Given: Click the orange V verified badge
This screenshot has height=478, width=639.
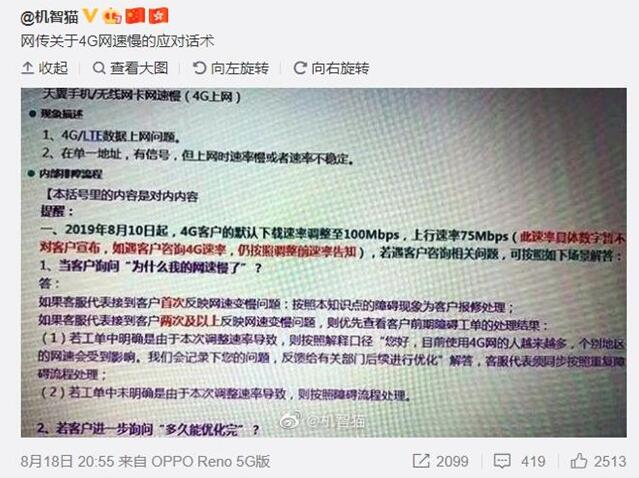Looking at the screenshot, I should coord(90,16).
